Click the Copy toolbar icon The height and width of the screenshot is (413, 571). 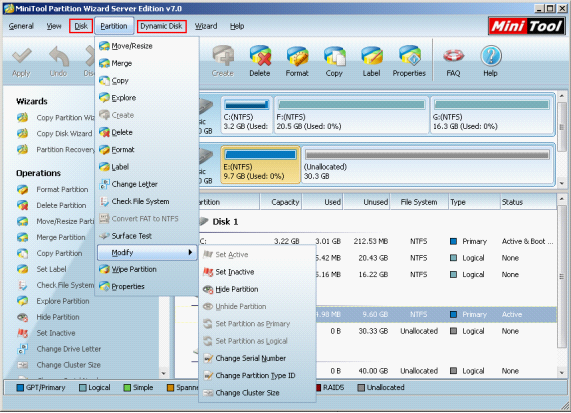pos(334,56)
